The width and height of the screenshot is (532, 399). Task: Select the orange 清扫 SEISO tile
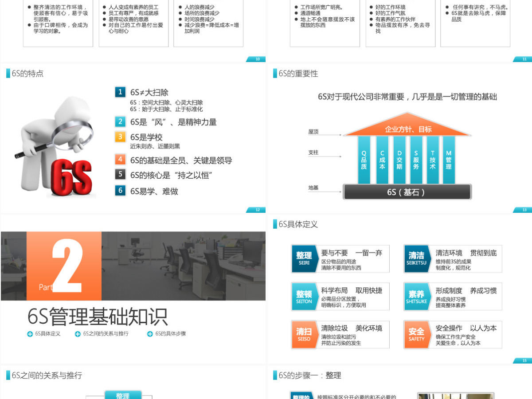click(x=305, y=334)
